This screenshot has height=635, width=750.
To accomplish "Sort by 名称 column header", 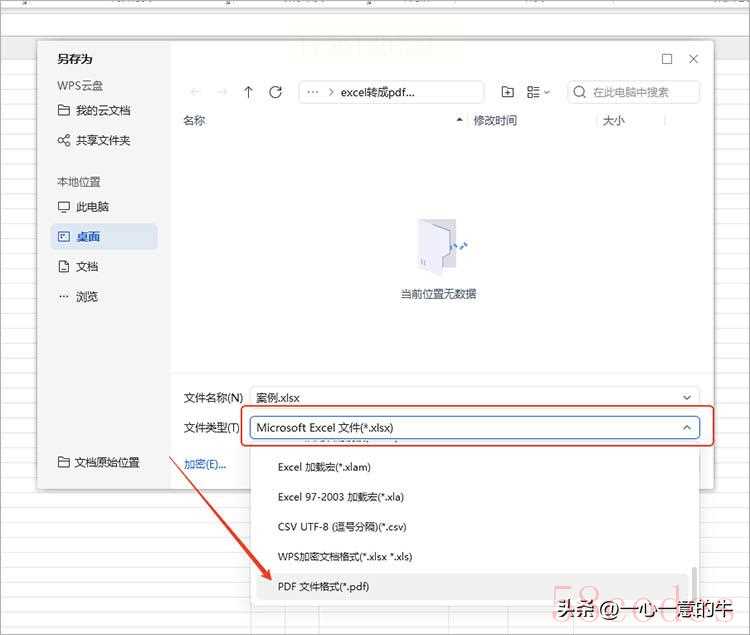I will pos(194,120).
